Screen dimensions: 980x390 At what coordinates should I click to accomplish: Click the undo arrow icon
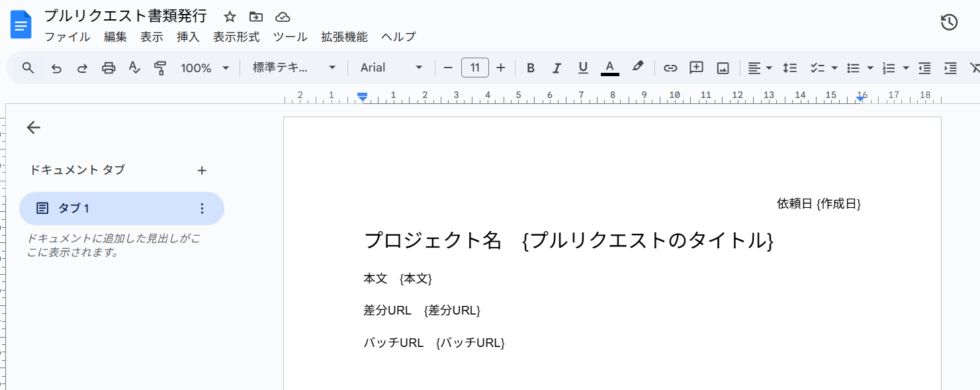coord(56,68)
